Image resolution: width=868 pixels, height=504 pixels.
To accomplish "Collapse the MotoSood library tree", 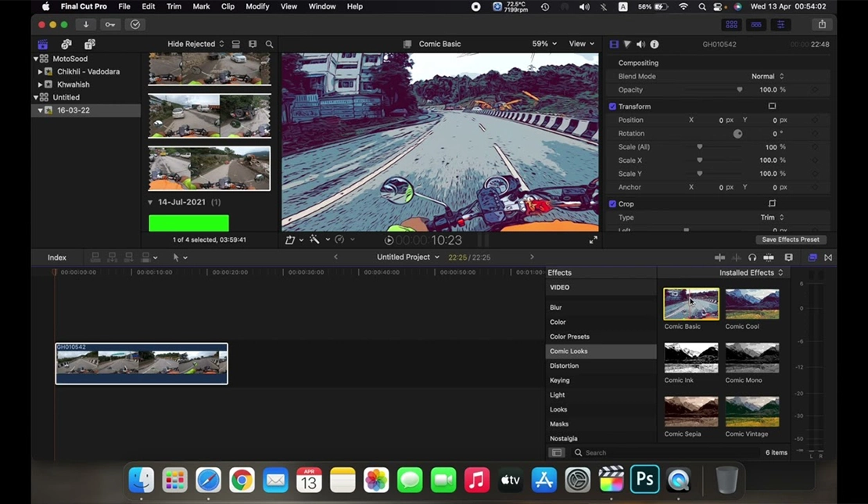I will coord(36,59).
